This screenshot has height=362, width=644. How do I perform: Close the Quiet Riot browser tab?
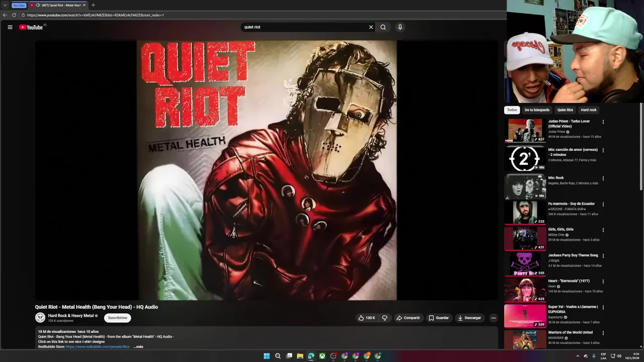tap(84, 5)
